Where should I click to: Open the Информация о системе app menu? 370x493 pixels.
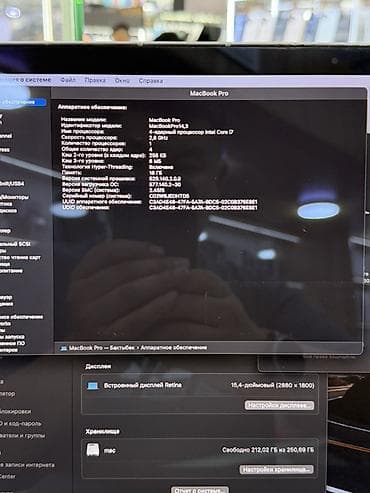pos(26,80)
